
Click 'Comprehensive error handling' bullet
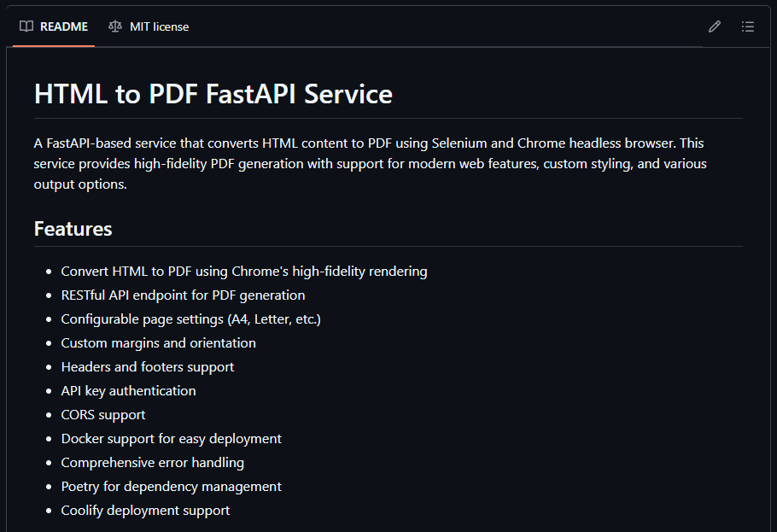click(152, 463)
